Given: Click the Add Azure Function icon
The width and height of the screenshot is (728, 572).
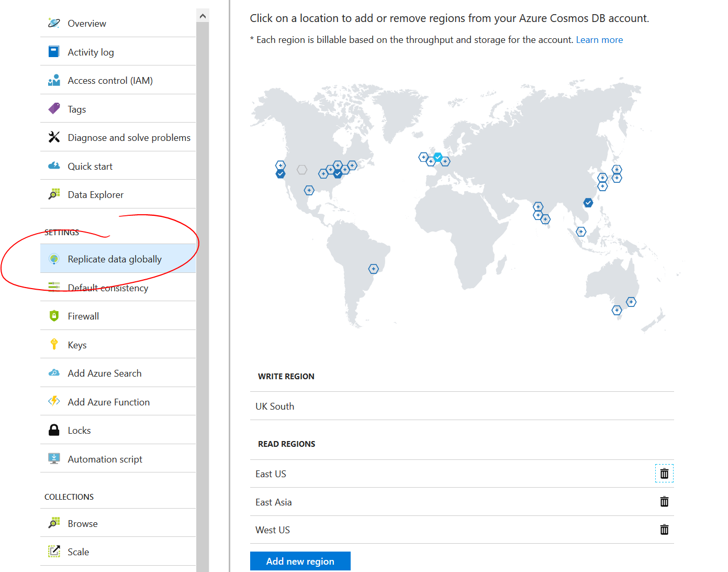Looking at the screenshot, I should click(54, 401).
